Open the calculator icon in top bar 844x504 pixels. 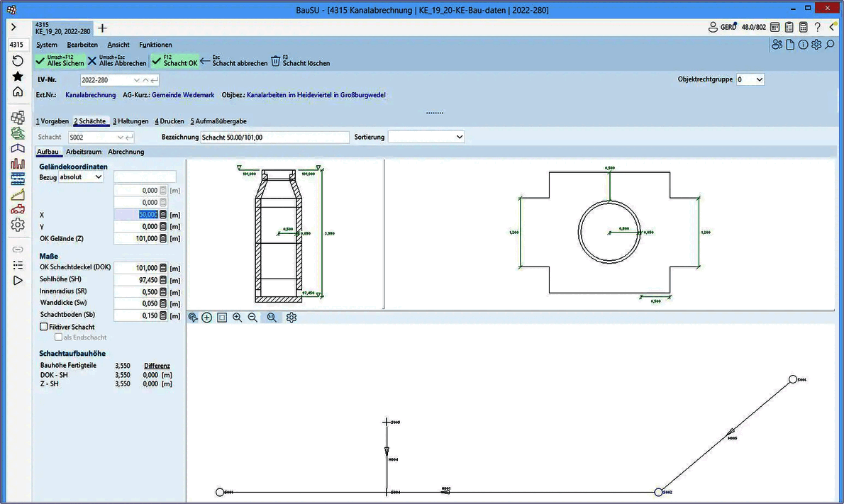(x=803, y=27)
